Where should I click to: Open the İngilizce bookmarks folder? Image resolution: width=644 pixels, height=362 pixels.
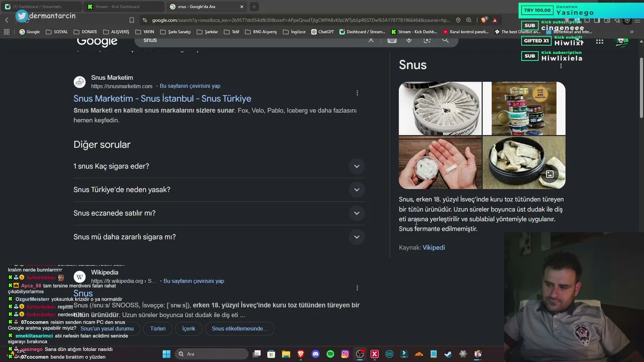point(294,32)
